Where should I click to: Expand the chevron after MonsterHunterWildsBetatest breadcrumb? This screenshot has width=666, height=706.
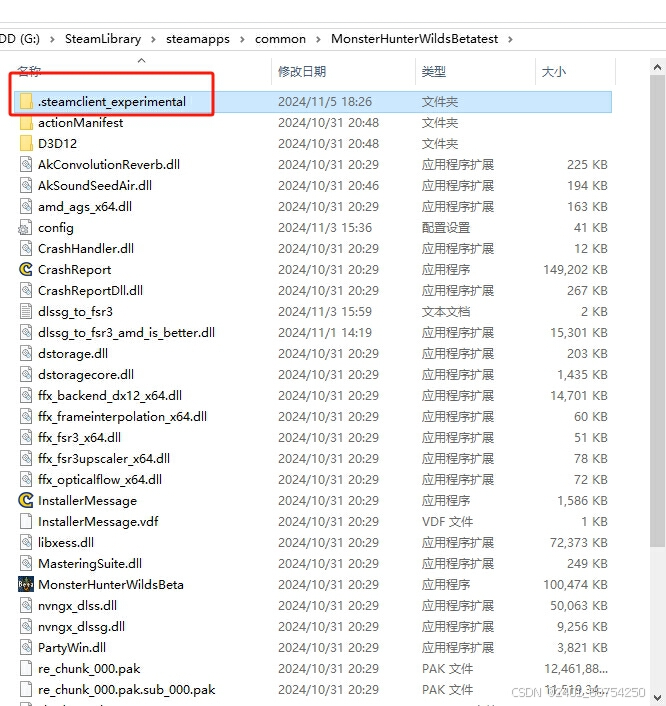point(510,40)
